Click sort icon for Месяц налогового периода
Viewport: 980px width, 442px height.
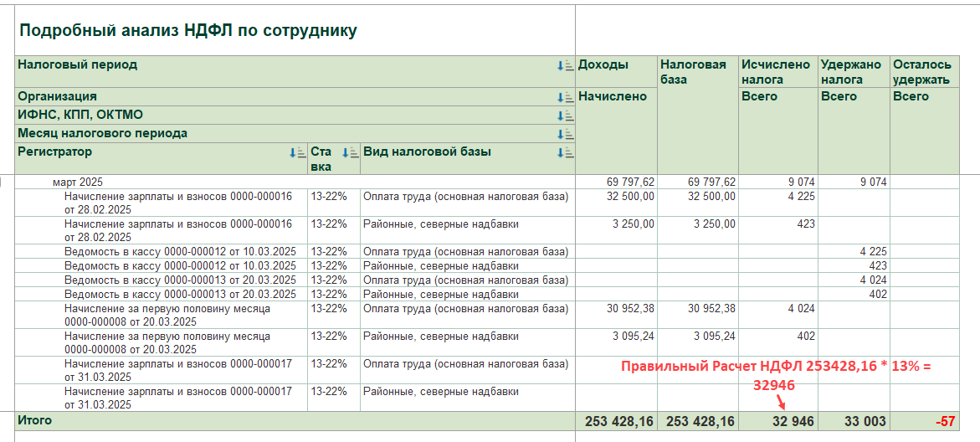point(565,134)
